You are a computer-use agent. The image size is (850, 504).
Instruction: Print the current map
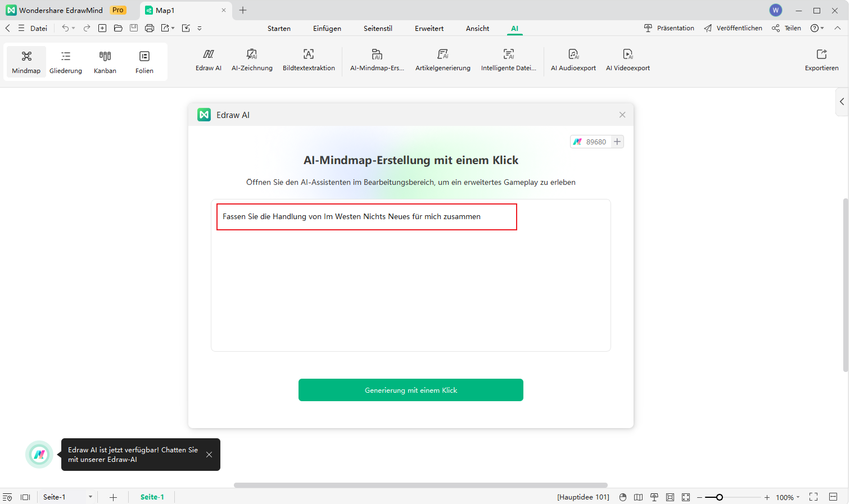(150, 28)
